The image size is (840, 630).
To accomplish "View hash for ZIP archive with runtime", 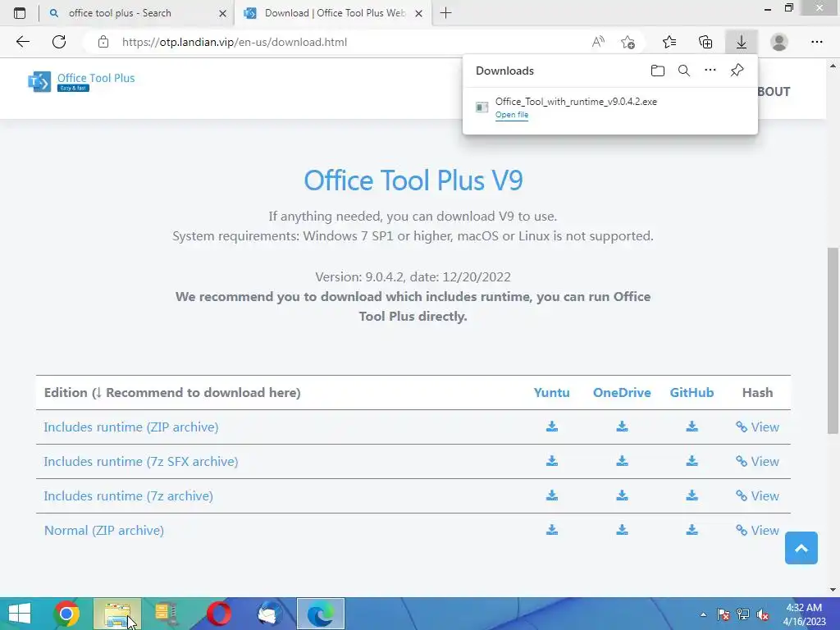I will coord(757,427).
